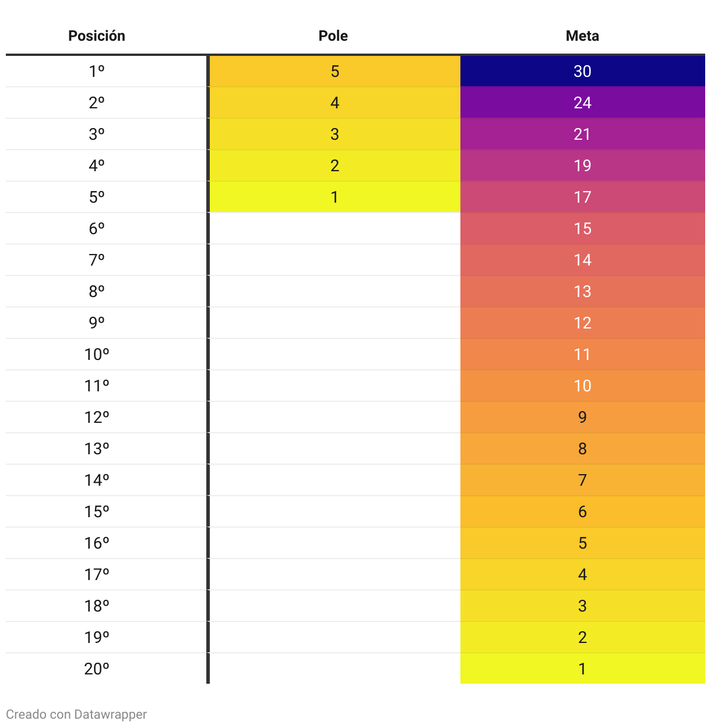Select the purple Meta cell showing 24

(x=582, y=103)
